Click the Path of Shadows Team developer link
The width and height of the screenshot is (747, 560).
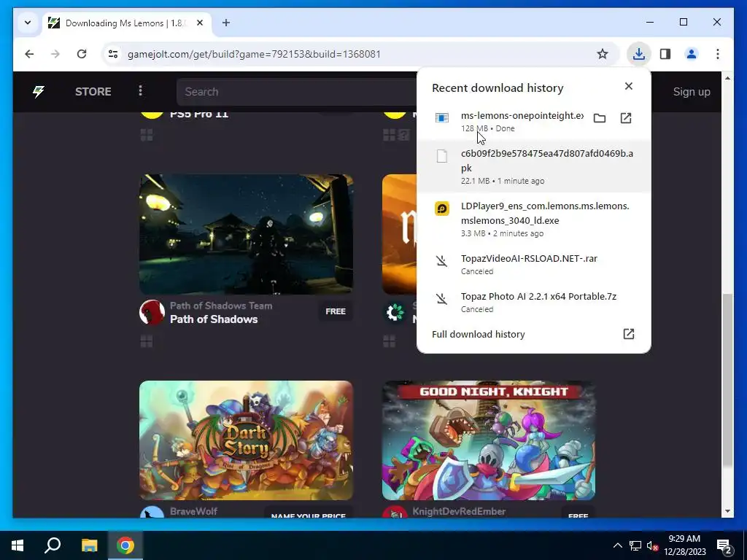pyautogui.click(x=221, y=306)
